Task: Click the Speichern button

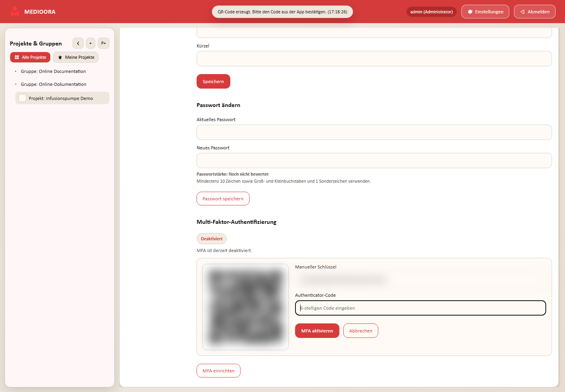Action: 213,82
